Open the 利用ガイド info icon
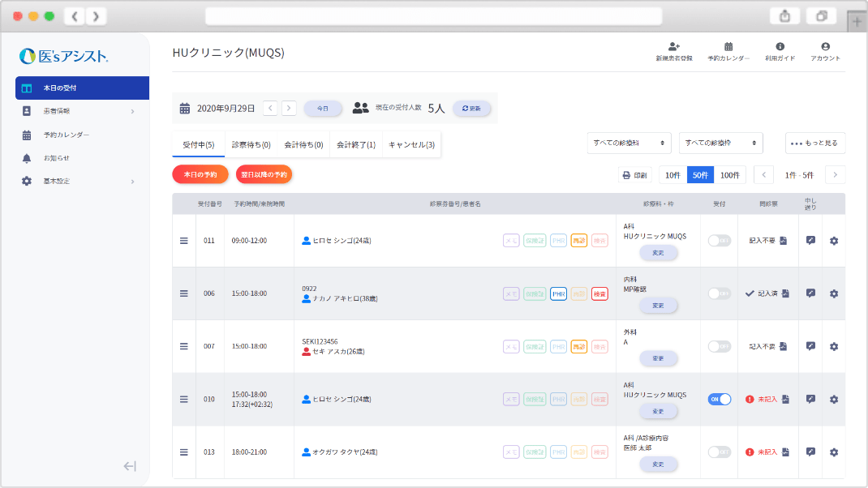This screenshot has height=488, width=868. (x=780, y=48)
